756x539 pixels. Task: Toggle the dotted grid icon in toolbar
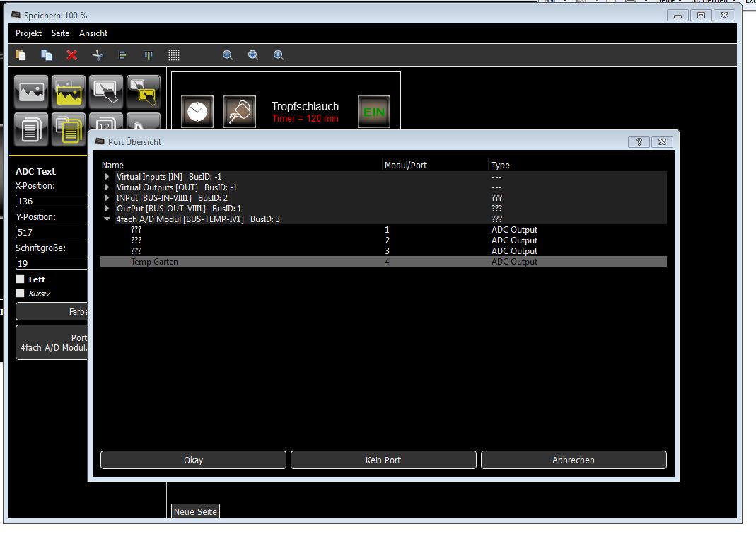[173, 55]
